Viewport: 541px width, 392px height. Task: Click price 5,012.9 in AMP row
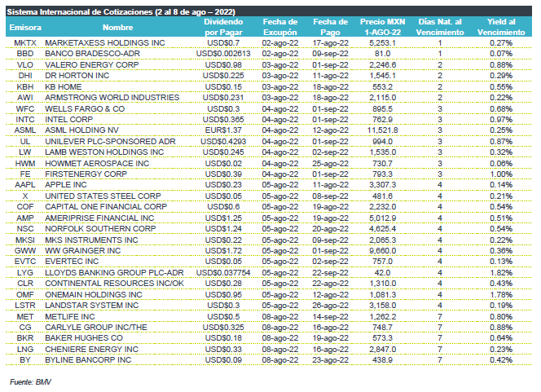(383, 218)
